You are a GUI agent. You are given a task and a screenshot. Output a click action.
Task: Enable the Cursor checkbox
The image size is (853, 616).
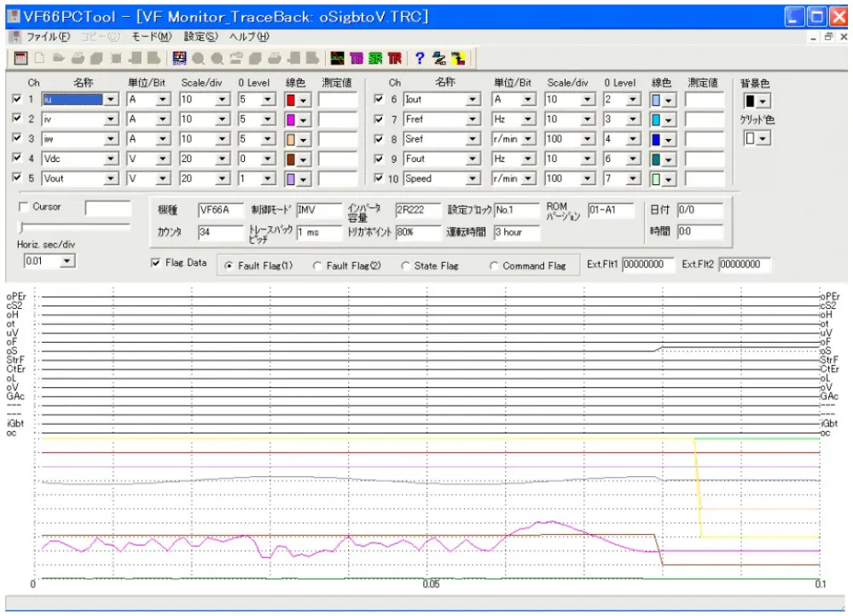click(x=23, y=207)
